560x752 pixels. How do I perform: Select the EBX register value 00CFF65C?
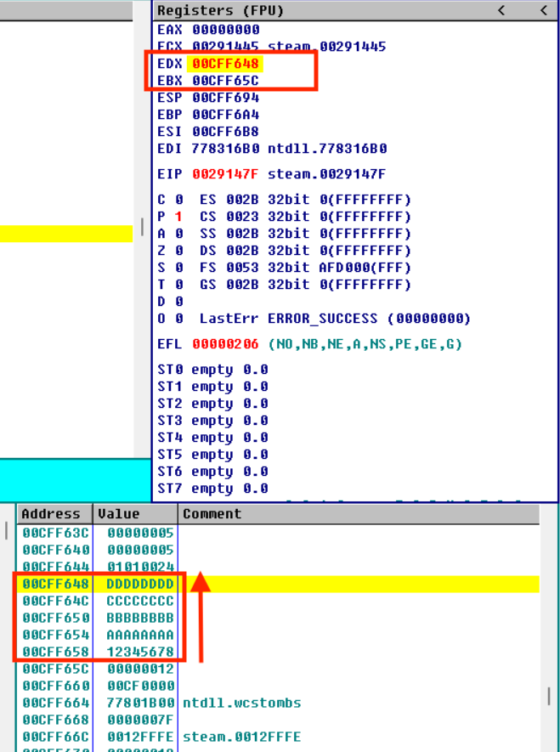(225, 81)
